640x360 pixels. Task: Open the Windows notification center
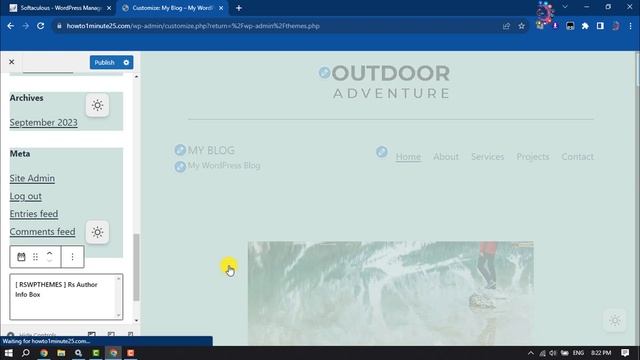(x=625, y=353)
